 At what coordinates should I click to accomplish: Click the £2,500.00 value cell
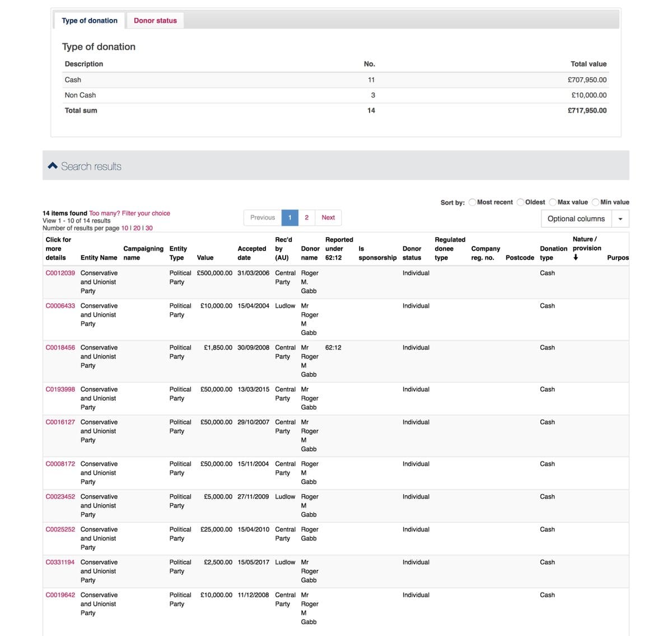(218, 562)
